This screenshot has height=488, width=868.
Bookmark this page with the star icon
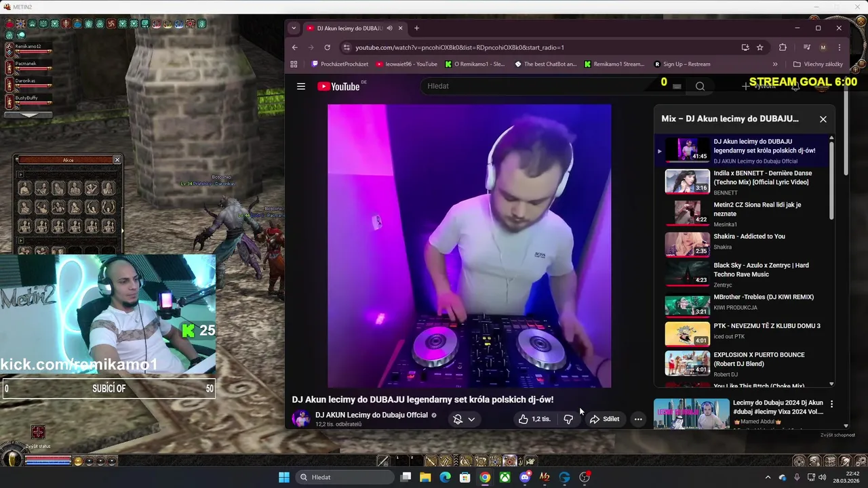(760, 47)
